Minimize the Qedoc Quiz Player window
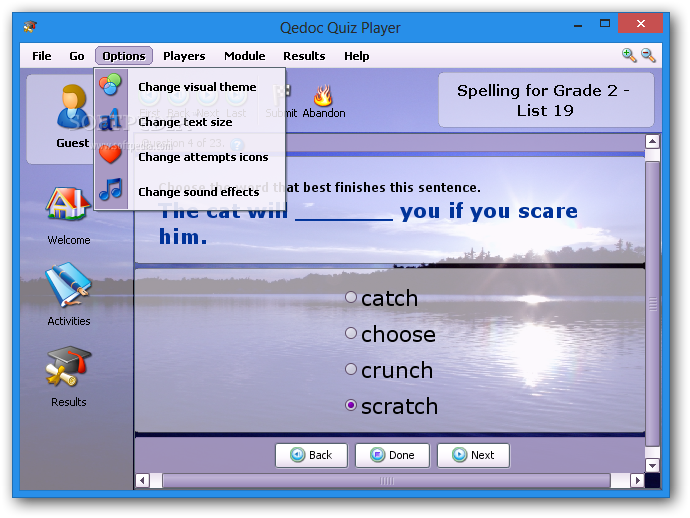Screen dimensions: 690x518 coord(578,24)
